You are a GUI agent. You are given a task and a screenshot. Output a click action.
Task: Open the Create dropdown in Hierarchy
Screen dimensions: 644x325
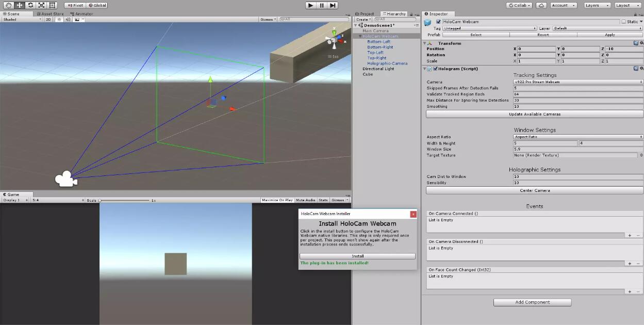362,19
